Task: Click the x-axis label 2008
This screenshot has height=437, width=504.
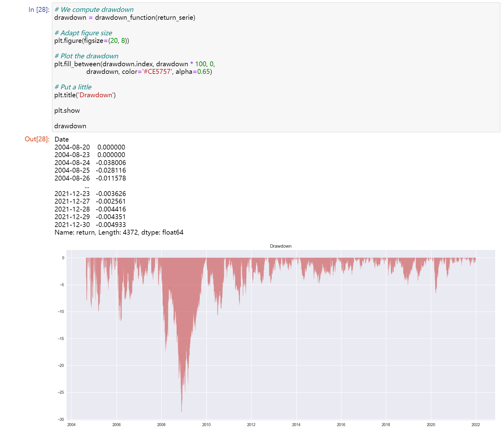Action: click(x=162, y=425)
